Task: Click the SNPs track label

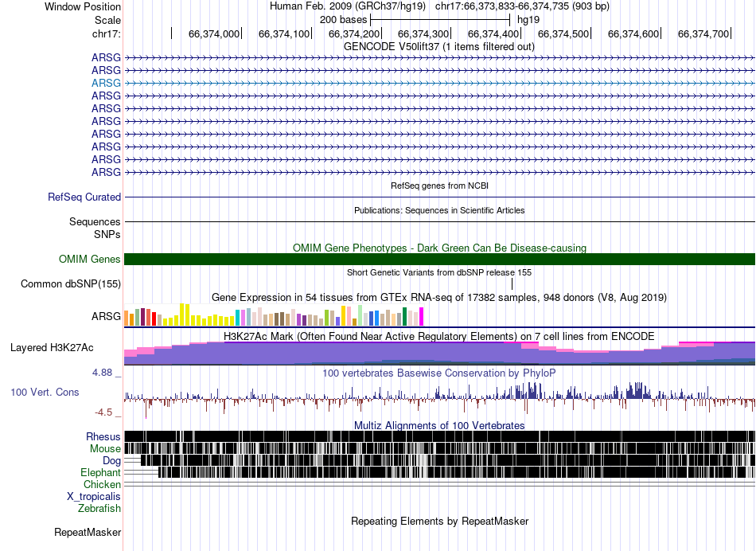Action: [107, 234]
